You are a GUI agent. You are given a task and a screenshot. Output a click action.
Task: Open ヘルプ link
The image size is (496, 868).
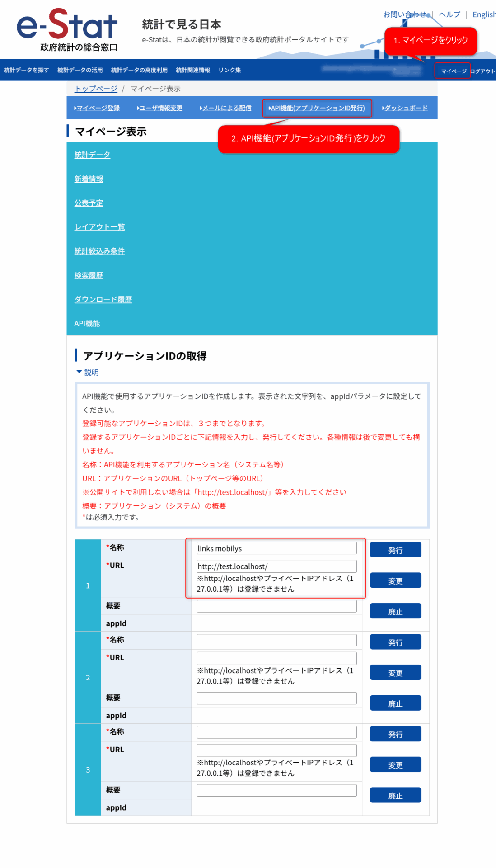pyautogui.click(x=449, y=14)
